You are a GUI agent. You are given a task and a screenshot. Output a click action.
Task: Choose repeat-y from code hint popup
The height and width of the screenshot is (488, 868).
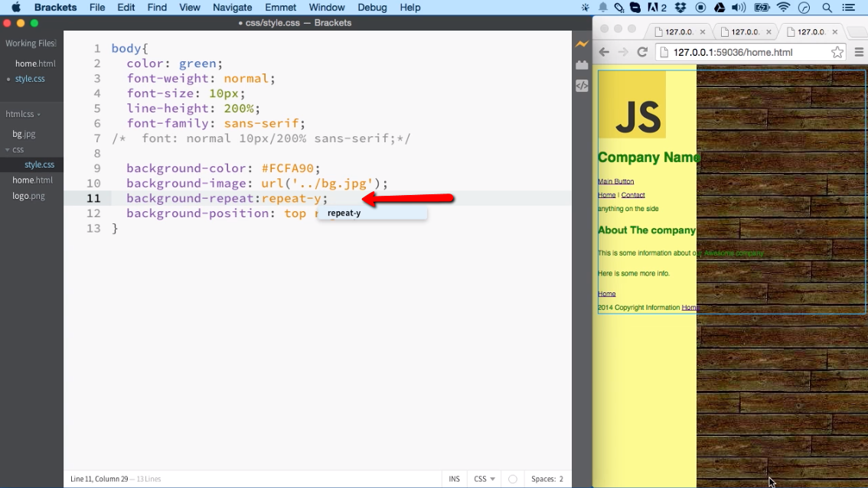coord(372,213)
